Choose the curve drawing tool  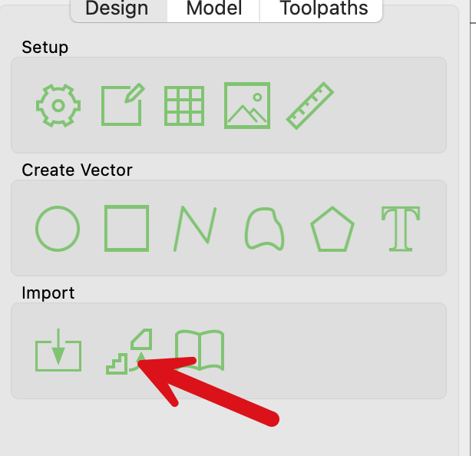(264, 229)
